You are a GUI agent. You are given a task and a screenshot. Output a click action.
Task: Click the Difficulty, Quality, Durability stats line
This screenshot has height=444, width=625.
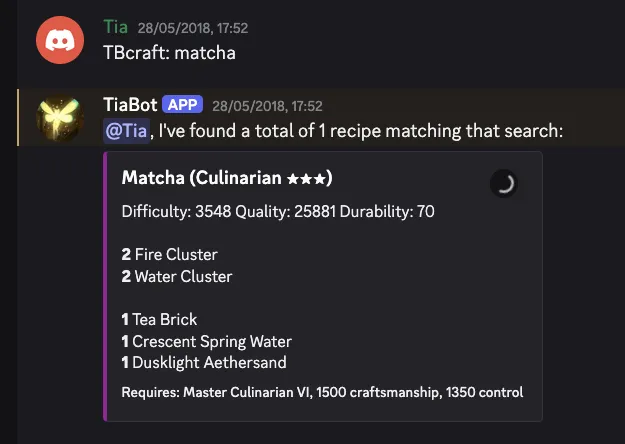coord(278,212)
